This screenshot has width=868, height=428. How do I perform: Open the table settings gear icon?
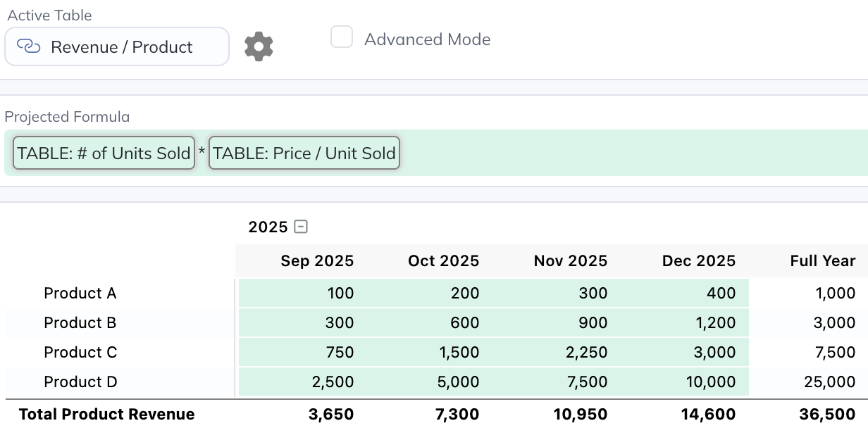click(x=259, y=46)
